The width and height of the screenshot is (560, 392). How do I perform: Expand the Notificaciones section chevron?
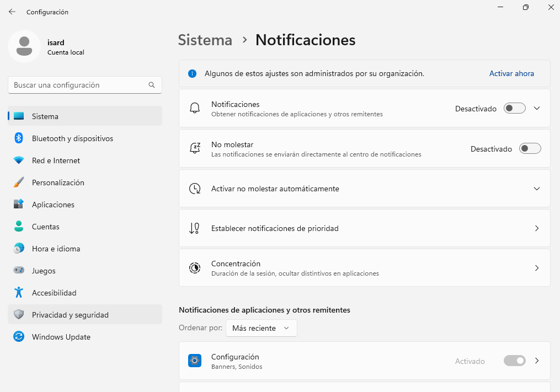537,109
